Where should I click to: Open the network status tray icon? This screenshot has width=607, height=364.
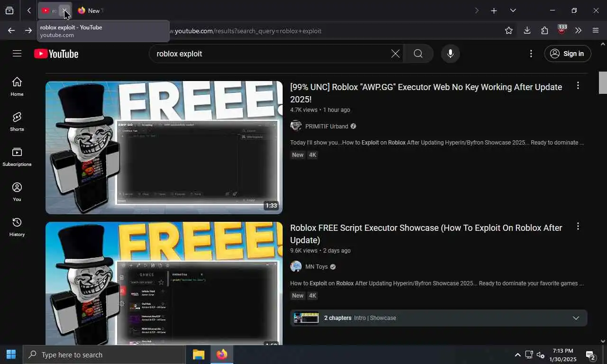pos(529,355)
